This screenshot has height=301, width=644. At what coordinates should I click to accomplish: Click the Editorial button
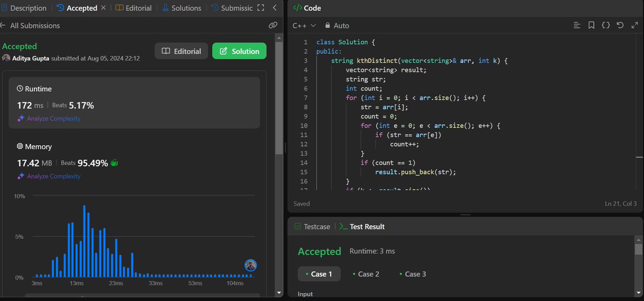coord(181,51)
